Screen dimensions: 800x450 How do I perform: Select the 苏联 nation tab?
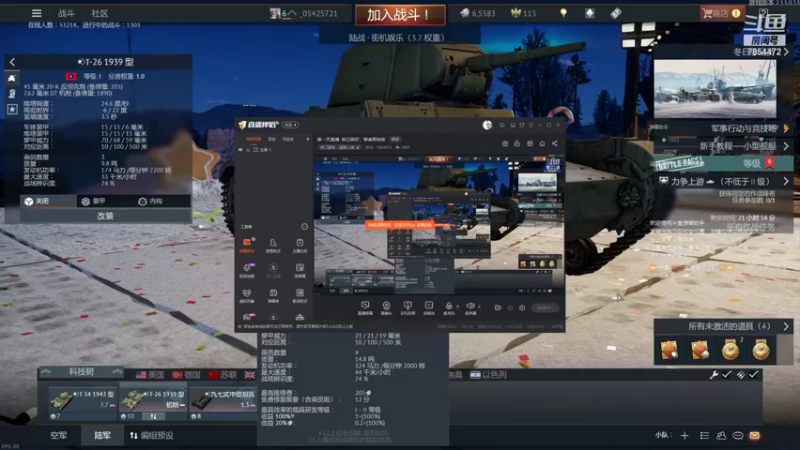coord(223,375)
